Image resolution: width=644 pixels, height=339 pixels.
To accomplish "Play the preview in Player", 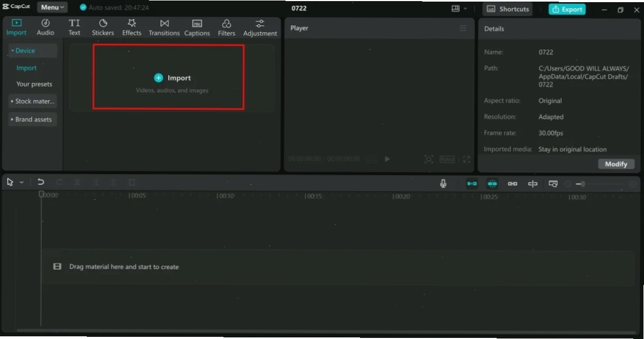I will (387, 159).
